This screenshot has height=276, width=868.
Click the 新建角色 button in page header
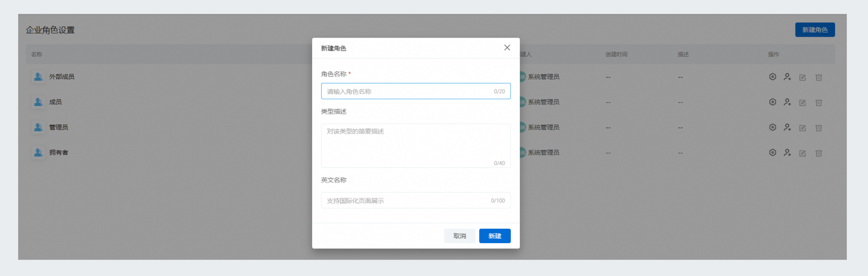(x=815, y=30)
